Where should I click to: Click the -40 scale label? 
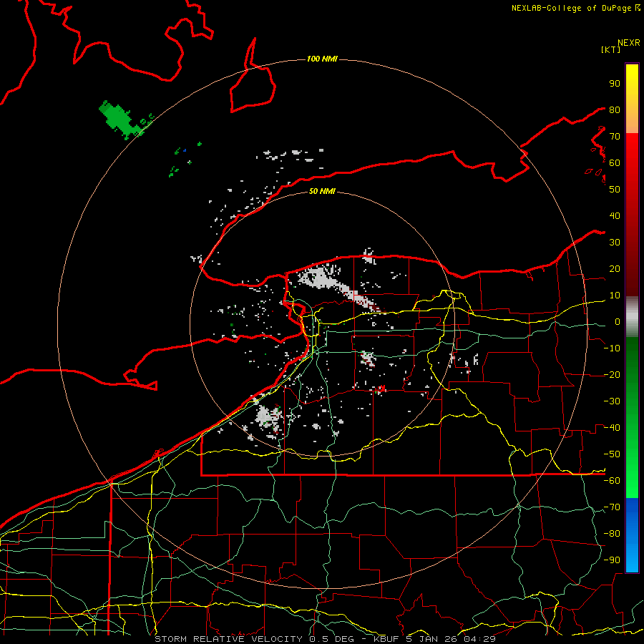click(612, 428)
